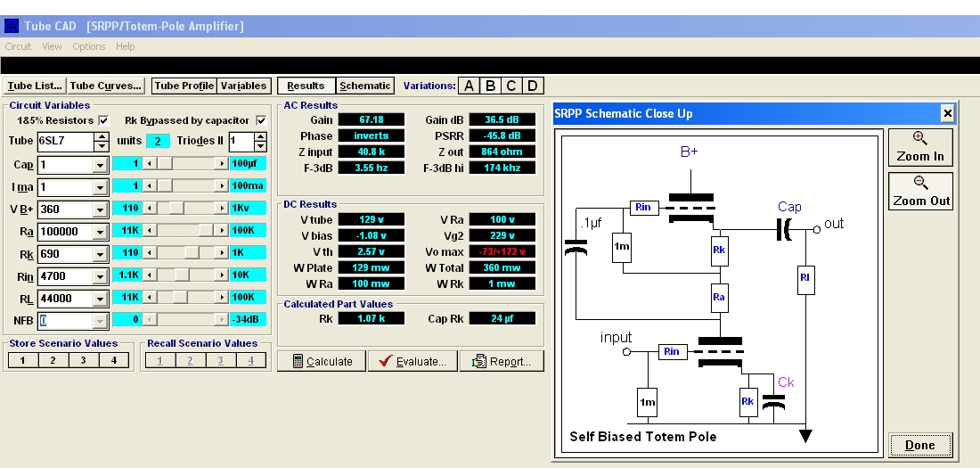The image size is (980, 468).
Task: Click the calculator icon on Calculate button
Action: point(298,362)
